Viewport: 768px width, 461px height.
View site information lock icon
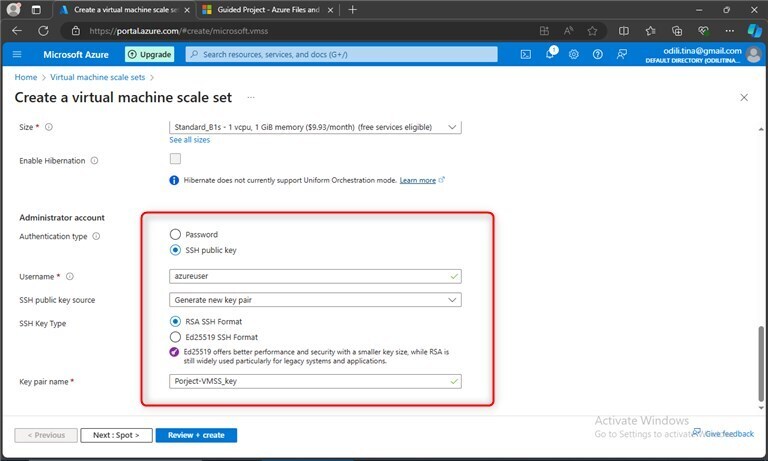(x=75, y=31)
